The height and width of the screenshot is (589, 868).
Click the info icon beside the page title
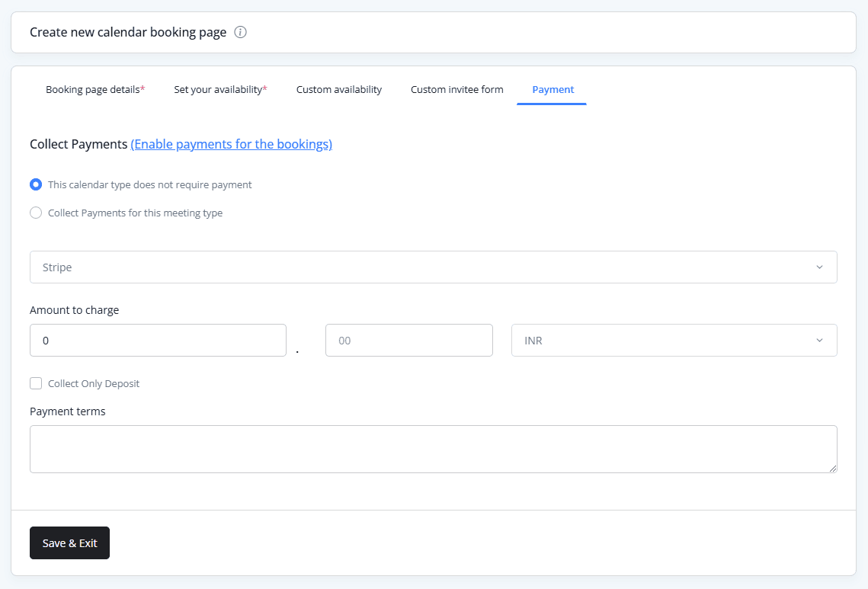click(240, 32)
